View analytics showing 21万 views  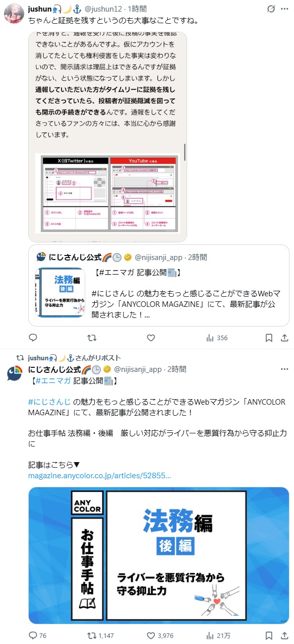coord(218,635)
